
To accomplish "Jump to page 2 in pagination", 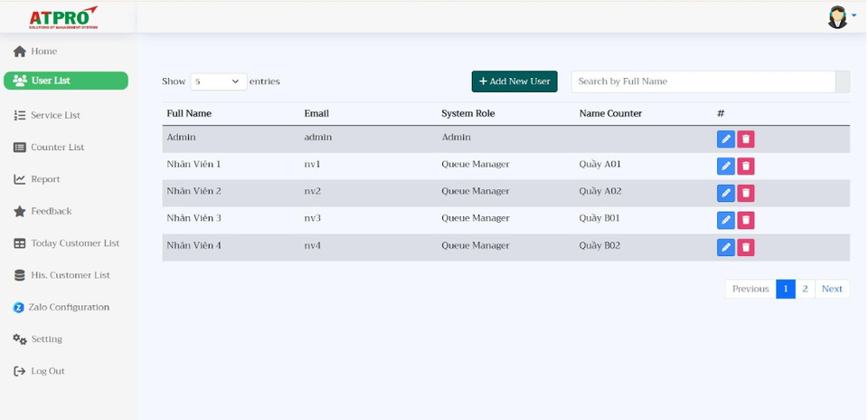I will pos(805,289).
